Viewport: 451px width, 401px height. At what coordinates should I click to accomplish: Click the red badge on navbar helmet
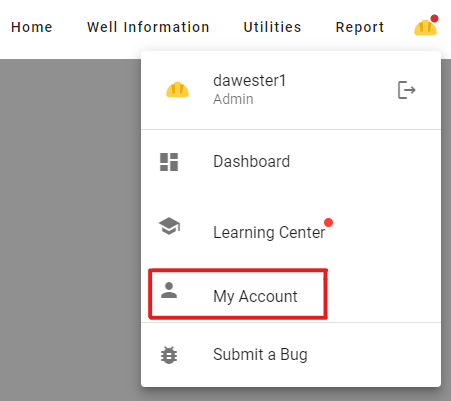pyautogui.click(x=434, y=18)
